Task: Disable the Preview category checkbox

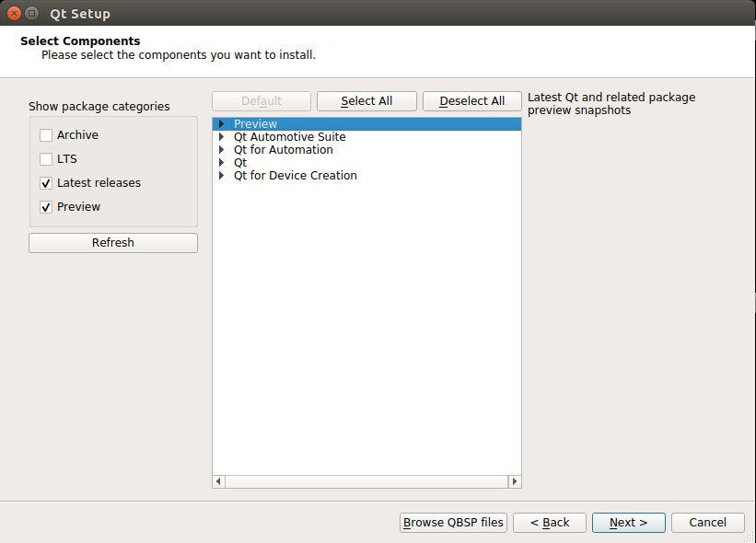Action: click(x=46, y=207)
